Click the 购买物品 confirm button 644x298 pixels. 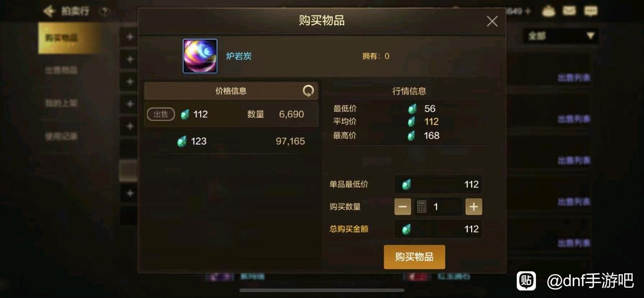click(415, 257)
